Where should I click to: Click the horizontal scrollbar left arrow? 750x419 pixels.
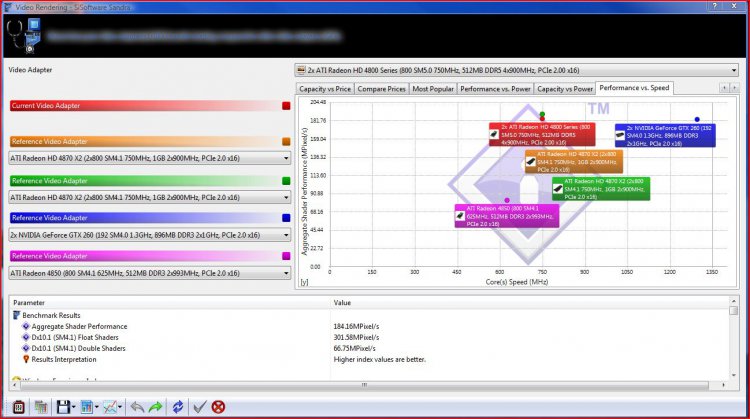[x=15, y=385]
